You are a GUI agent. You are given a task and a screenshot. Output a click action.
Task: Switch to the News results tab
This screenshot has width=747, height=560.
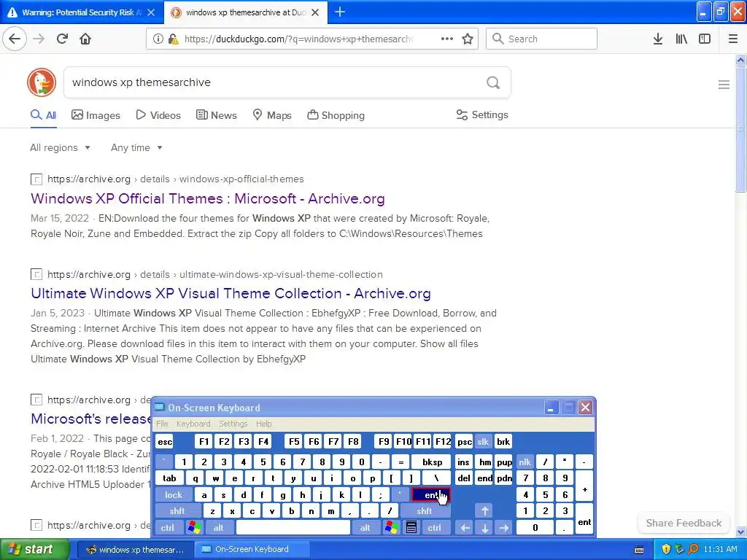pos(217,115)
